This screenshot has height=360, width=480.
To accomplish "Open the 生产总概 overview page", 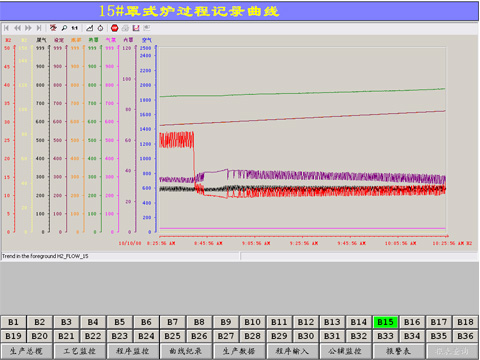I will [x=26, y=351].
